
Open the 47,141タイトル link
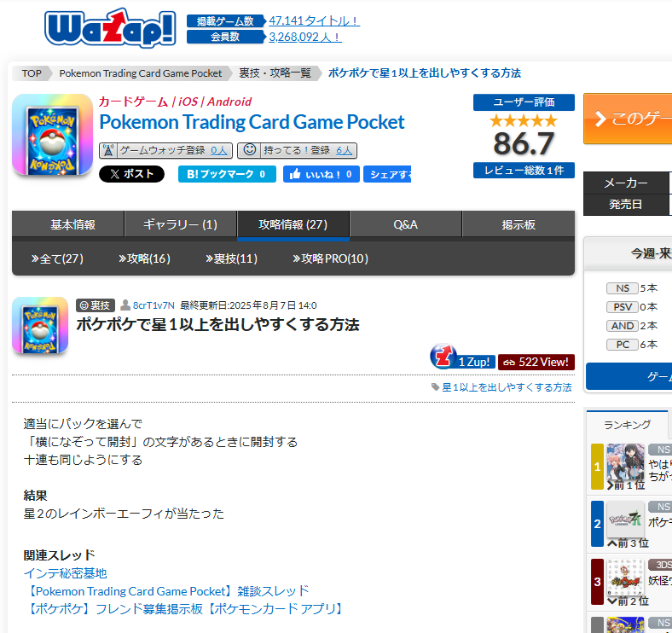314,20
